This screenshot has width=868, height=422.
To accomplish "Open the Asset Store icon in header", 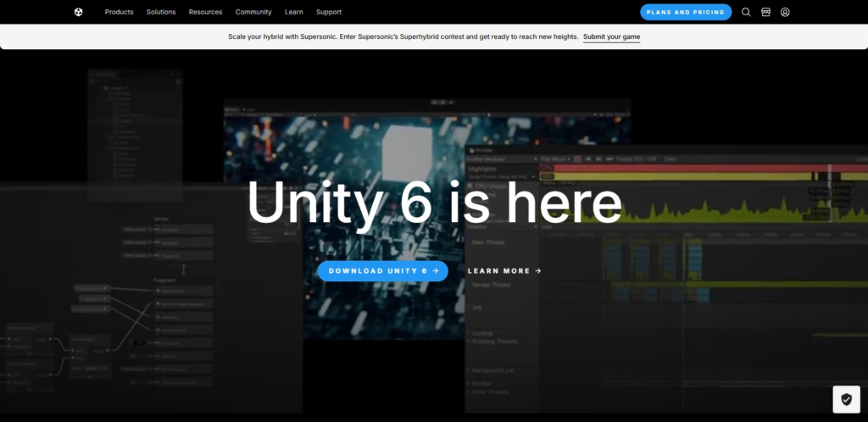I will 765,12.
